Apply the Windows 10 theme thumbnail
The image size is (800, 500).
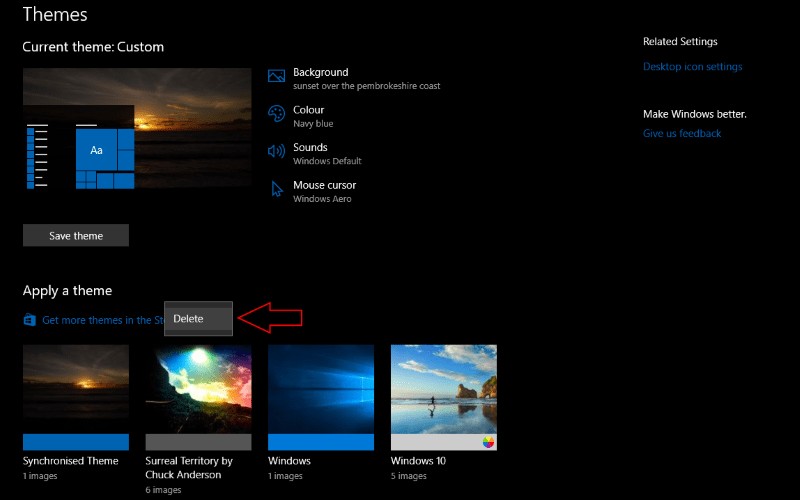(x=444, y=389)
